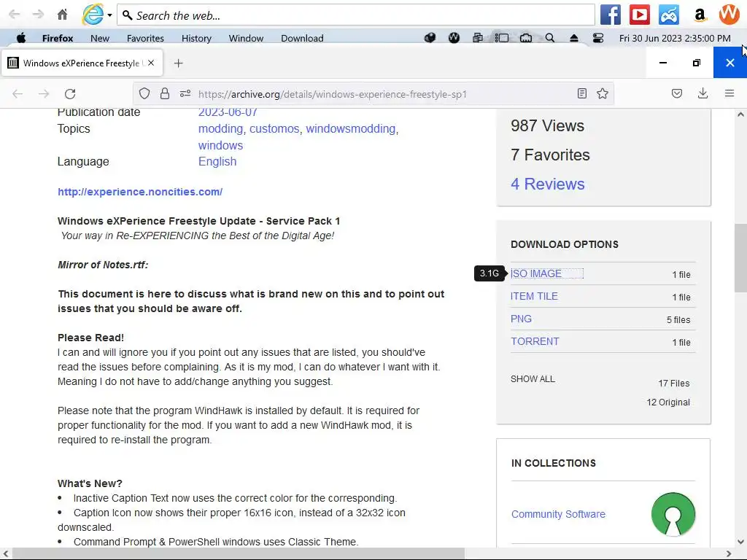Click the scroll up arrow
The width and height of the screenshot is (747, 560).
click(740, 114)
